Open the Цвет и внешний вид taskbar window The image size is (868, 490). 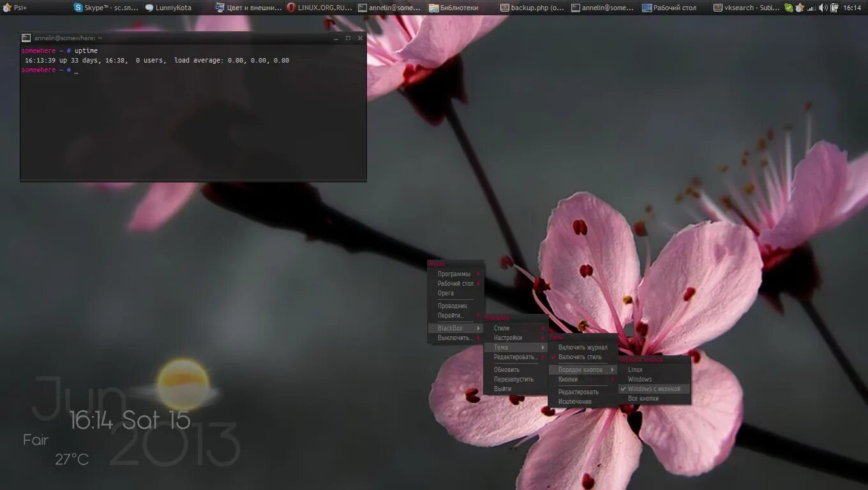point(248,8)
